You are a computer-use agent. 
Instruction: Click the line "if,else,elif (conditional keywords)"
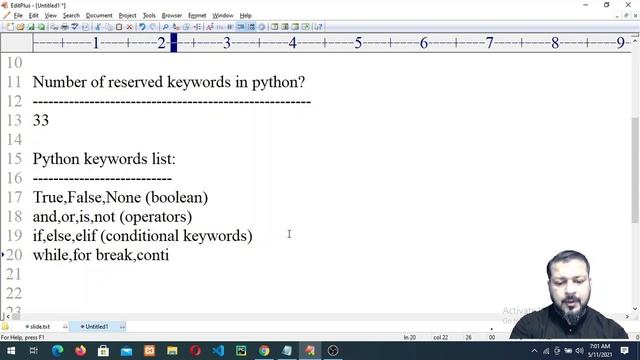[142, 236]
